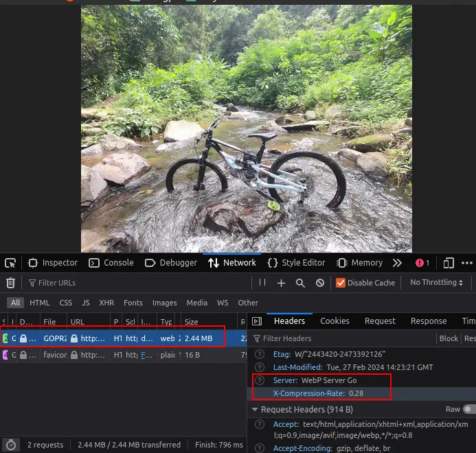This screenshot has height=453, width=476.
Task: Collapse the Request Headers section
Action: point(255,410)
